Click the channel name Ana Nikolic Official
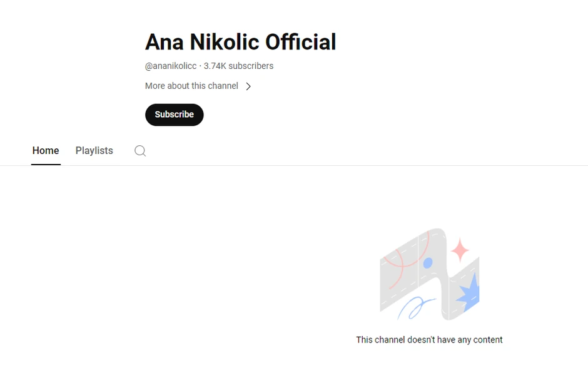 click(x=240, y=42)
